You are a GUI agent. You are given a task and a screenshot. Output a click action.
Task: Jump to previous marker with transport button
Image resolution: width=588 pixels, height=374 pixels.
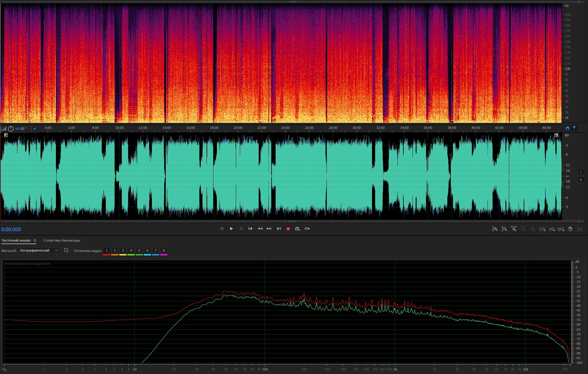coord(250,229)
